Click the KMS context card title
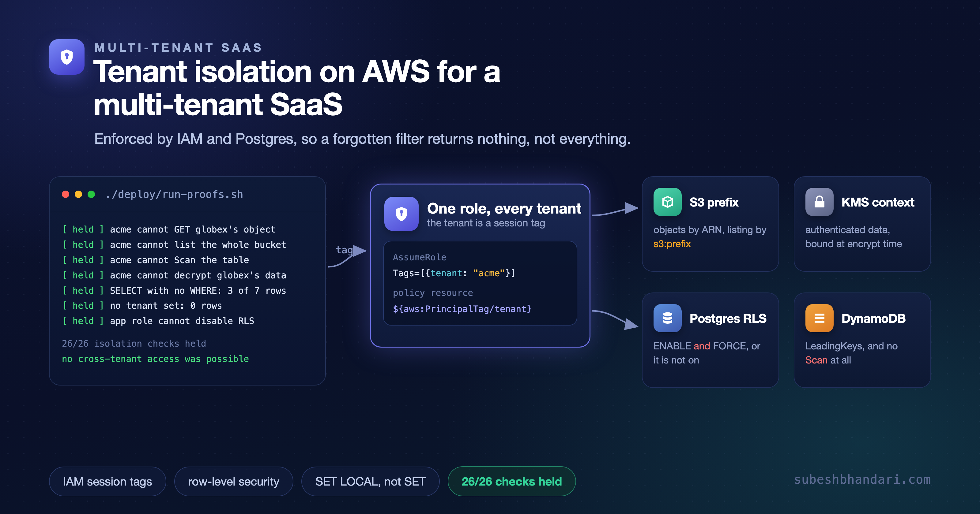Viewport: 980px width, 514px height. tap(877, 202)
